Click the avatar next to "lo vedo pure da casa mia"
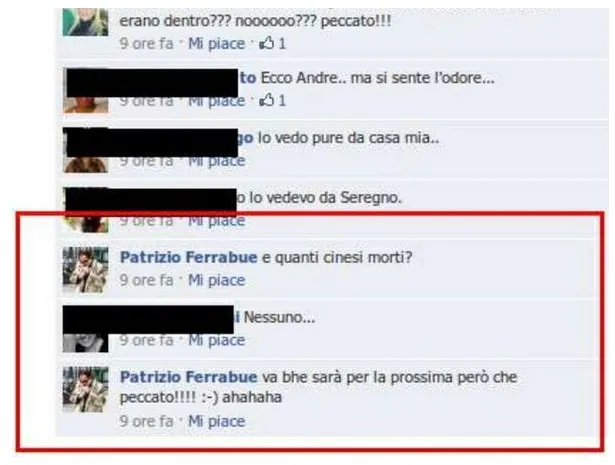 pos(86,151)
